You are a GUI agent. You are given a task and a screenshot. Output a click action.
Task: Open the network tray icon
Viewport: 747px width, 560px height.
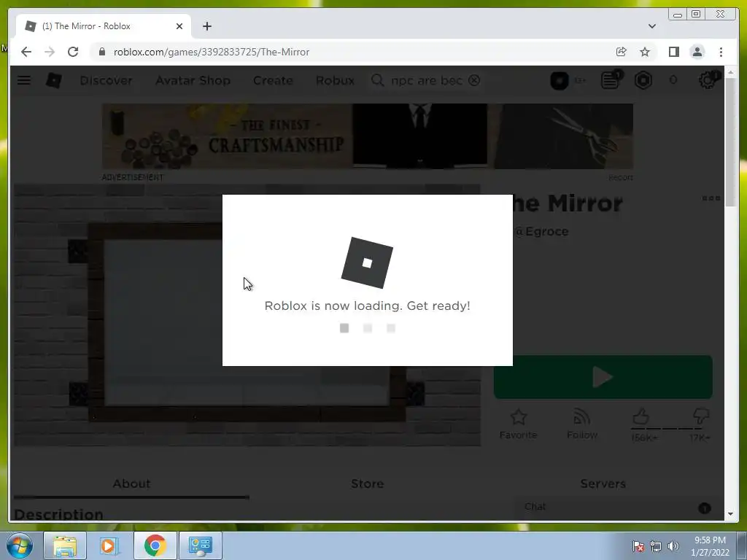coord(656,546)
